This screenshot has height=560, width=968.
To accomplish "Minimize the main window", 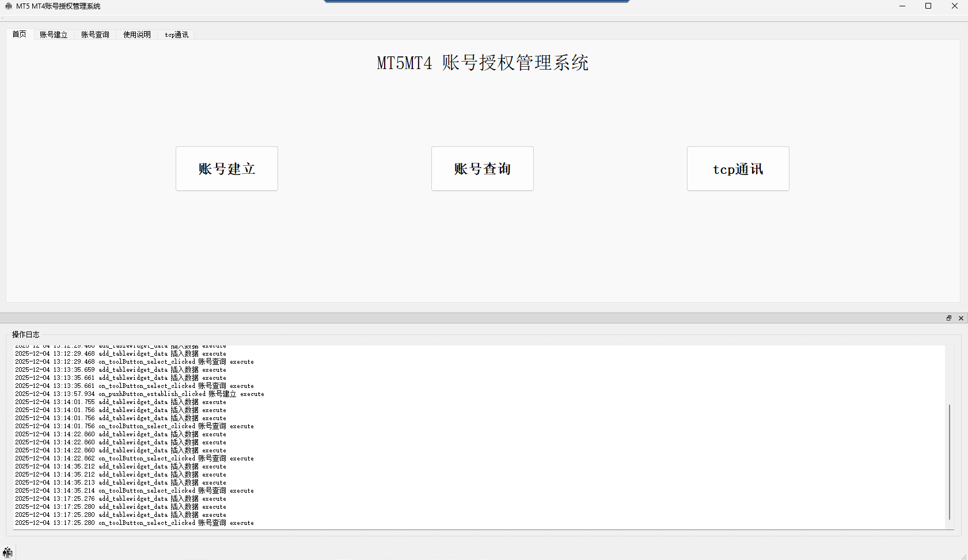I will (902, 6).
